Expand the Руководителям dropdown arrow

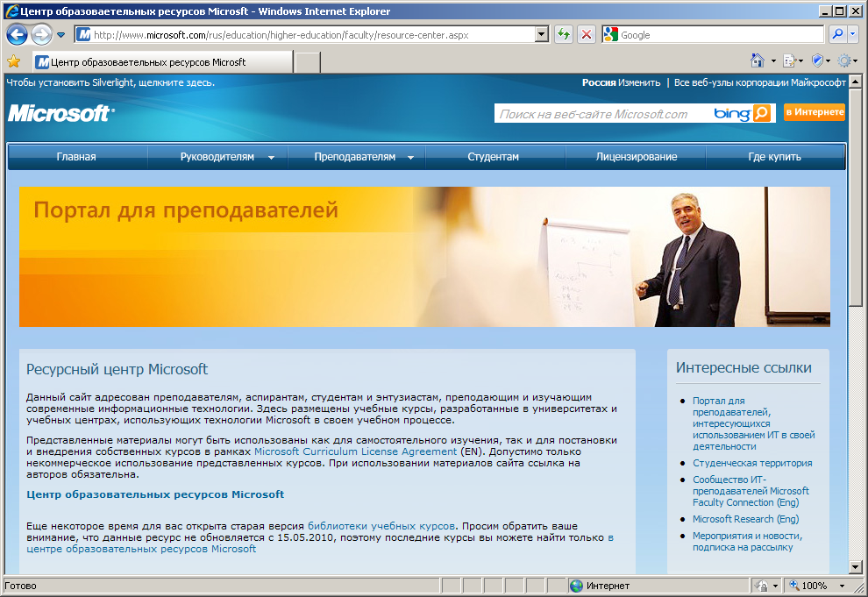[x=271, y=158]
